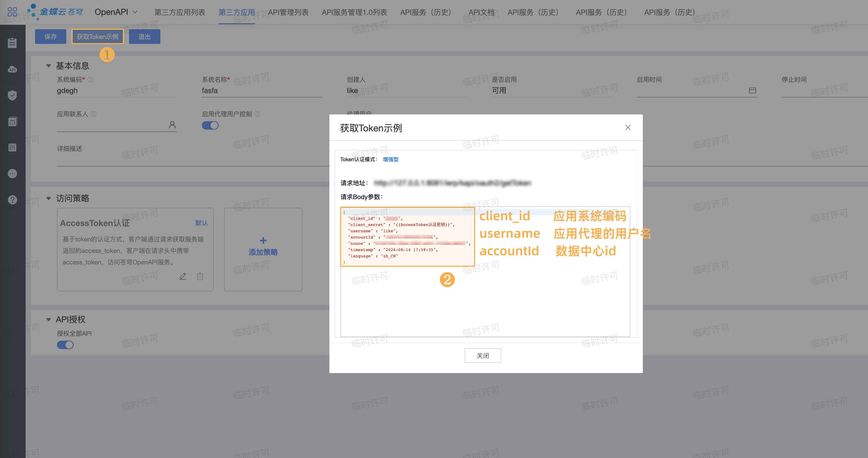Collapse the 访问策略 section

pyautogui.click(x=49, y=198)
